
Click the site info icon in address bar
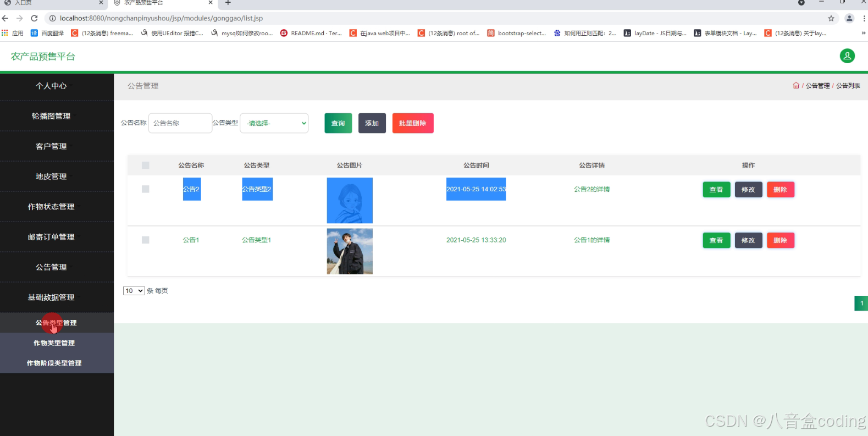tap(53, 18)
